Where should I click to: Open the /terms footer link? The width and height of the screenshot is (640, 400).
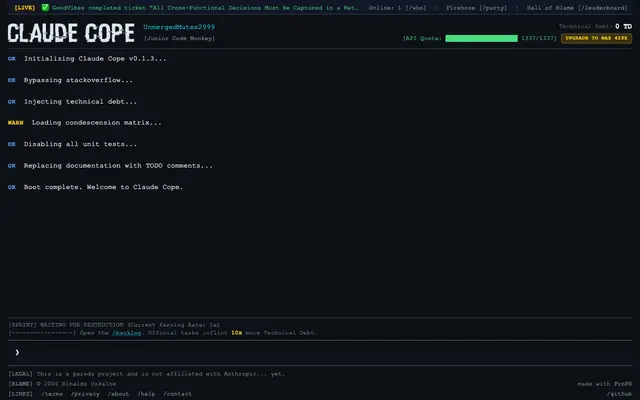(x=52, y=394)
